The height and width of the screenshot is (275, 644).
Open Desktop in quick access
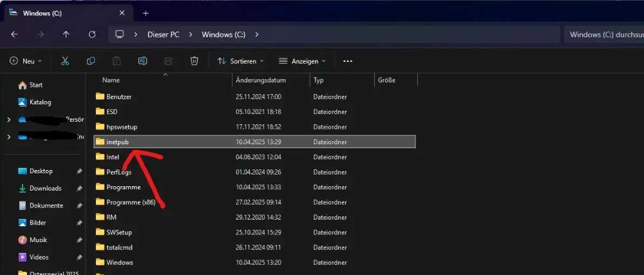35,171
